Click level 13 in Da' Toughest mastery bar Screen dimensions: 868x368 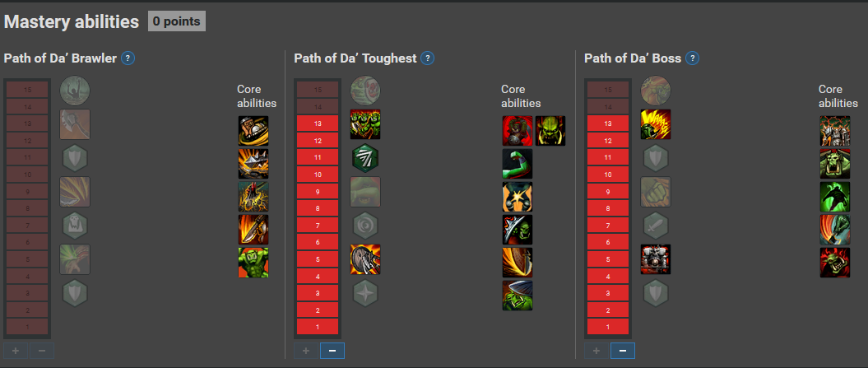pyautogui.click(x=318, y=123)
